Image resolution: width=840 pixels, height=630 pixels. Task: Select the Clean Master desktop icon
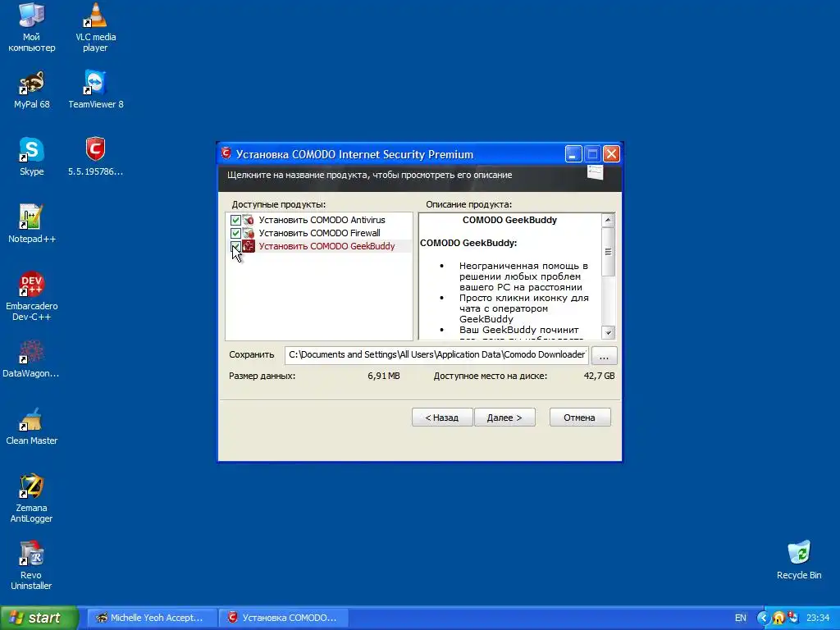(x=31, y=426)
